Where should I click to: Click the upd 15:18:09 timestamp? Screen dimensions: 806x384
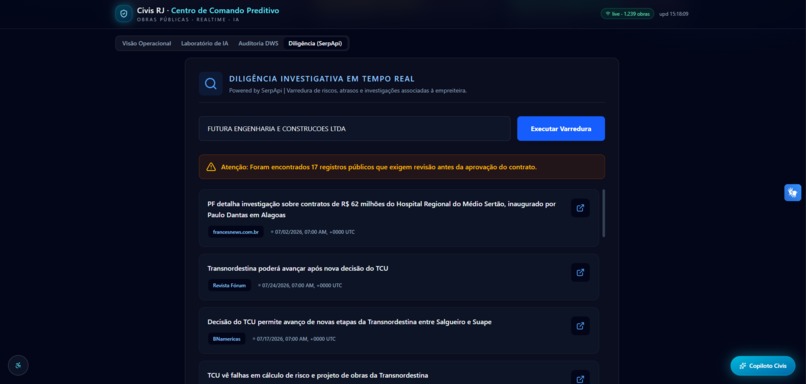click(673, 14)
